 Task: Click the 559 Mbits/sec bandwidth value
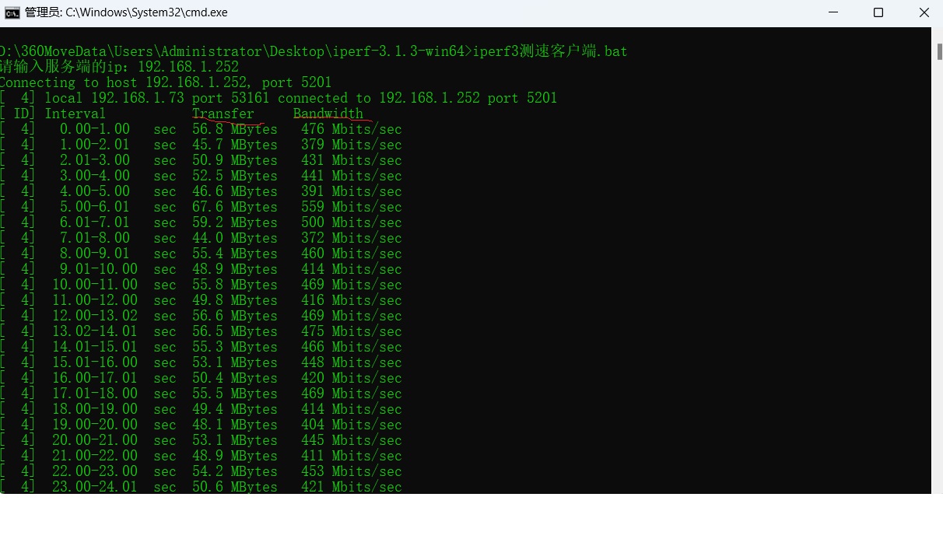[x=352, y=207]
